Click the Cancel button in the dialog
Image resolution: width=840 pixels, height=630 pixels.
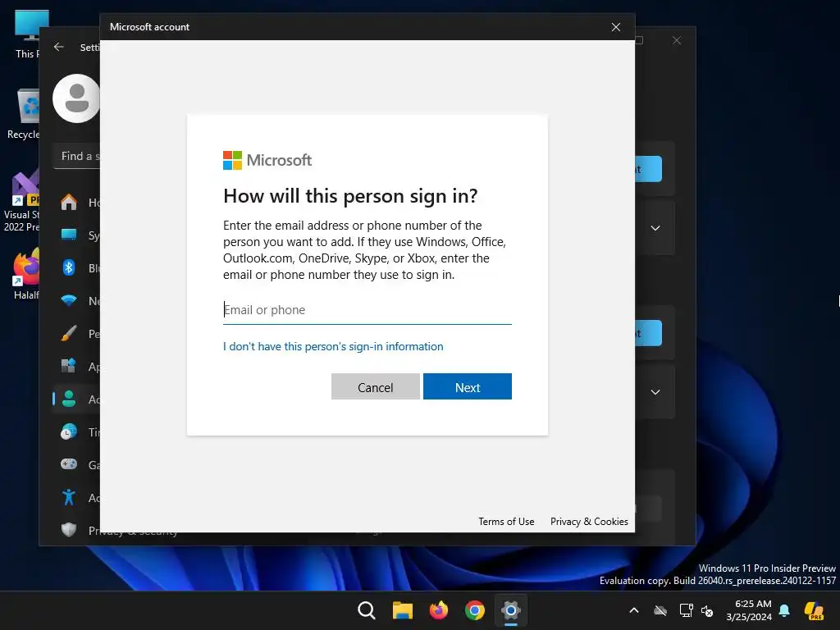click(375, 387)
